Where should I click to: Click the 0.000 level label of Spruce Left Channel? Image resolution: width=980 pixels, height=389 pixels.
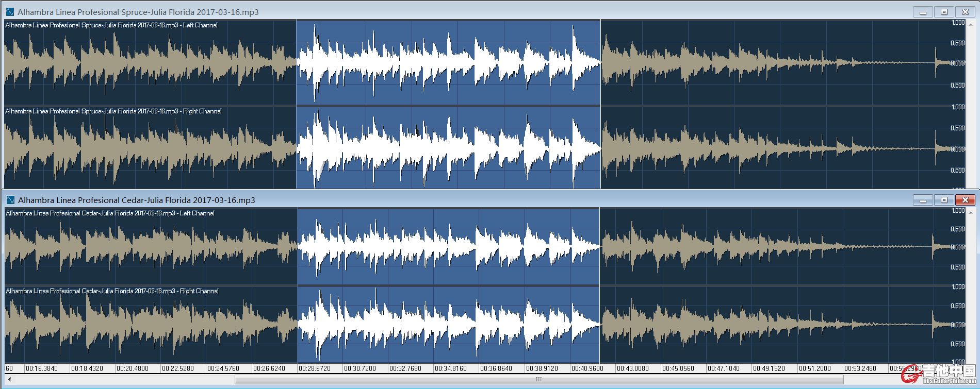[x=958, y=63]
